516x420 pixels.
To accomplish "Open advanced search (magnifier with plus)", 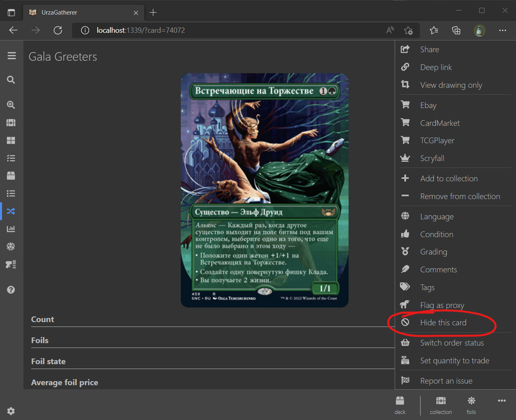I will 11,105.
